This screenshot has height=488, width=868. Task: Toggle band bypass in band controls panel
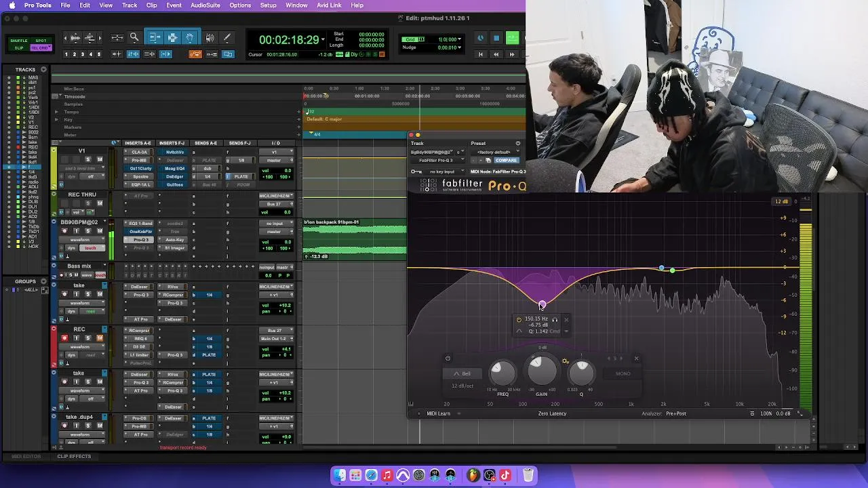(448, 359)
